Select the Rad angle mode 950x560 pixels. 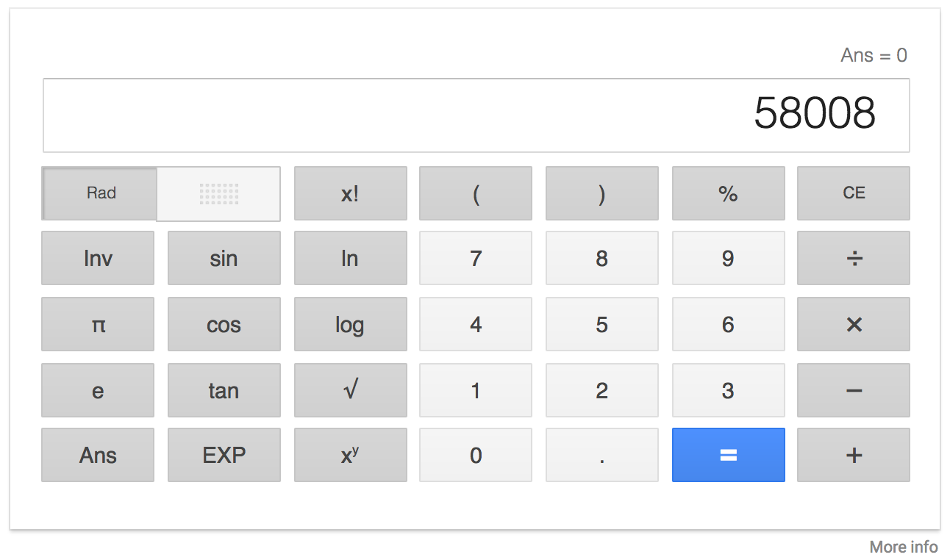(100, 193)
